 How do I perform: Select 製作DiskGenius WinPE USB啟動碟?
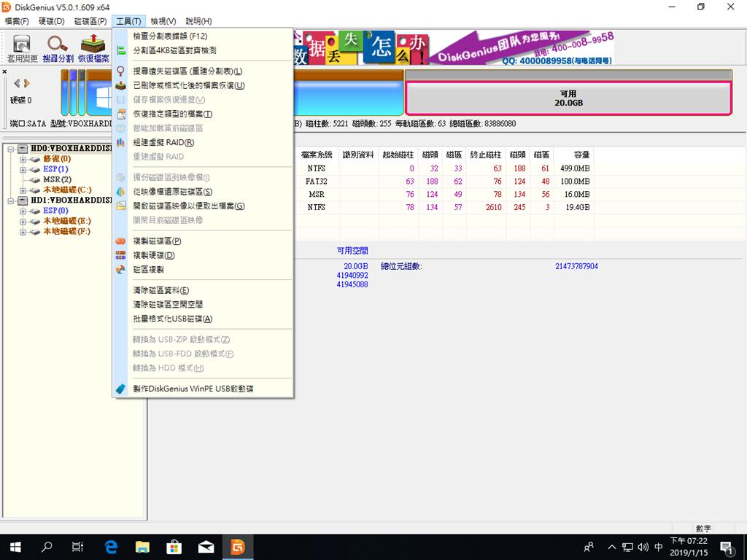[203, 389]
